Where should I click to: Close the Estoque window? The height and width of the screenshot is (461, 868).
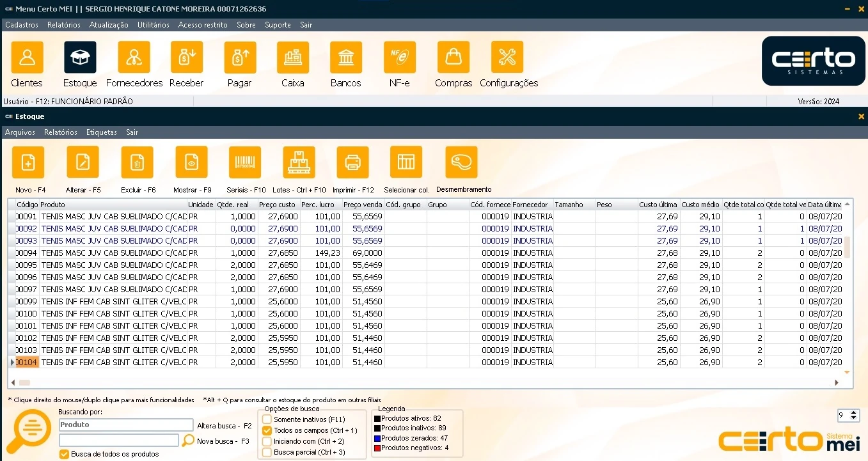coord(861,116)
